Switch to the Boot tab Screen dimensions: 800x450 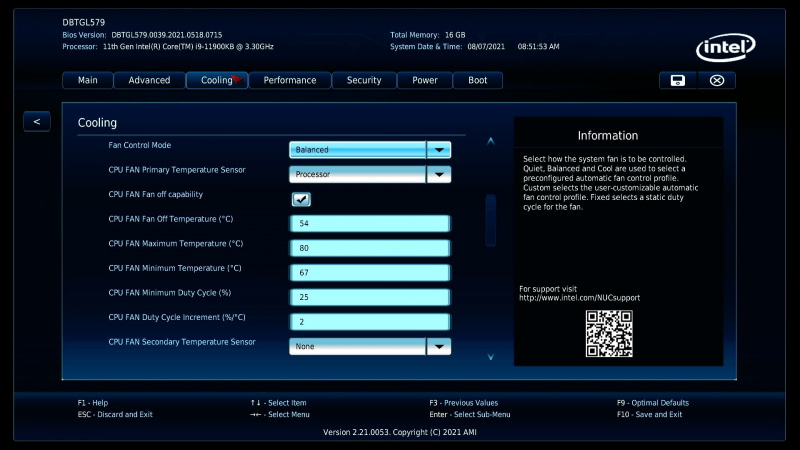coord(478,80)
